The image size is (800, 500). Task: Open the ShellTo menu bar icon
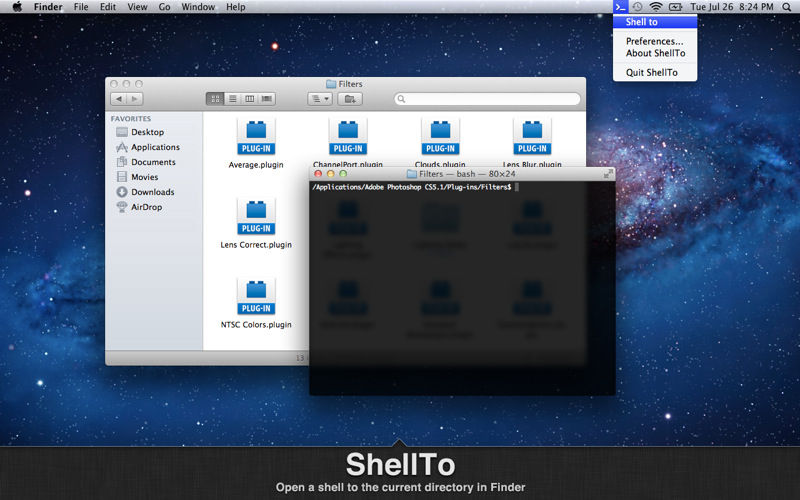(620, 7)
